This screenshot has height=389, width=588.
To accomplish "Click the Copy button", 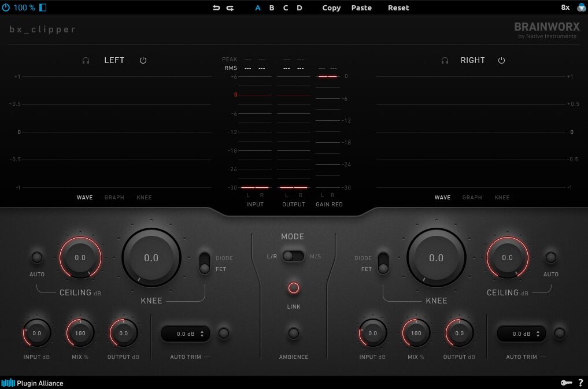I will tap(331, 8).
